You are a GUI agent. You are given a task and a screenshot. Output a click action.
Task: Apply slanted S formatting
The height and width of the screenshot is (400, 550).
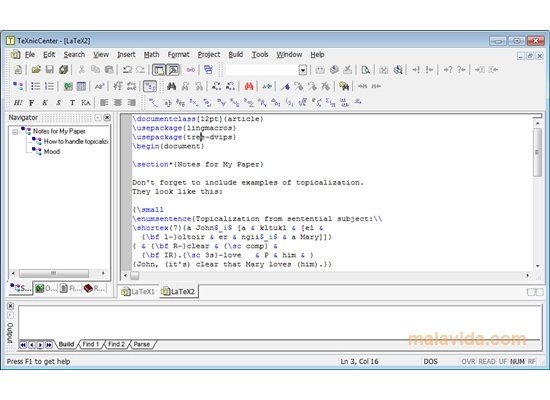(59, 103)
